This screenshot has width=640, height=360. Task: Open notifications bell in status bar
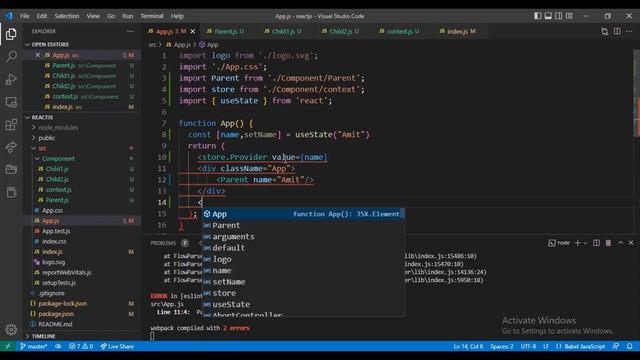tap(630, 347)
